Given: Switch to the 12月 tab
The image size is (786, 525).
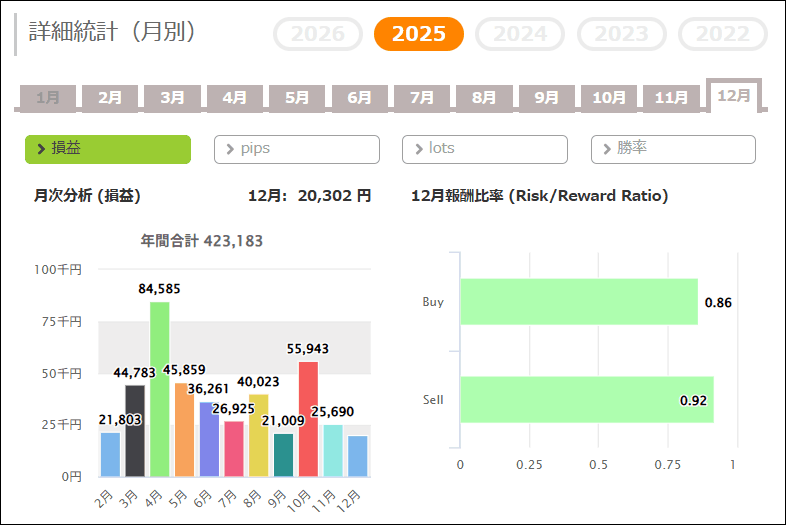Looking at the screenshot, I should (734, 95).
